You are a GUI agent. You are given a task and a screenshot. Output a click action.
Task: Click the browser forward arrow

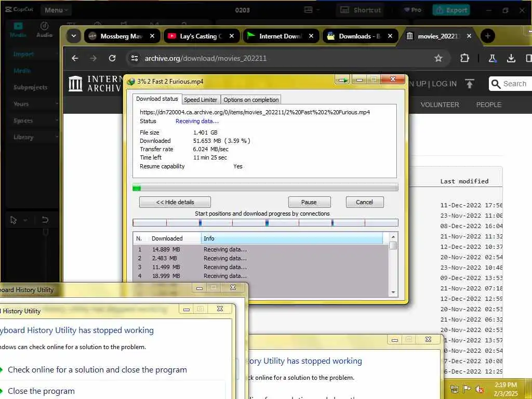pos(94,58)
